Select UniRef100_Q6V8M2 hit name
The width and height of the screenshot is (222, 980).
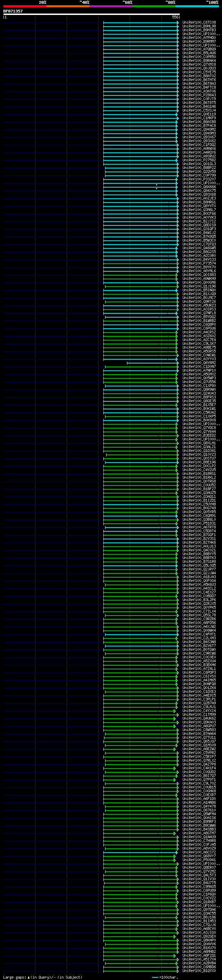tap(199, 363)
